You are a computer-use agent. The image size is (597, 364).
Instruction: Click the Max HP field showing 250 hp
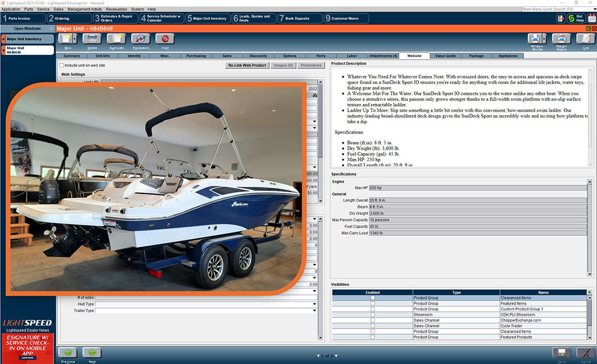[477, 188]
